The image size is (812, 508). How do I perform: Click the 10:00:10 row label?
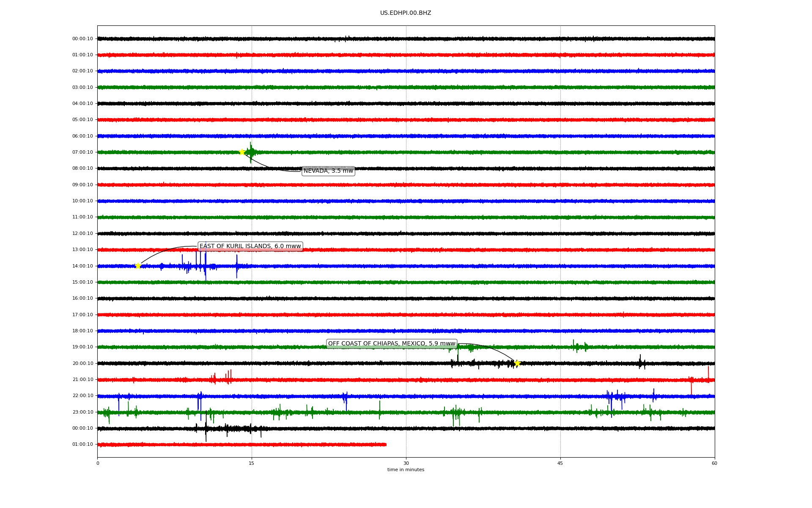(x=82, y=201)
